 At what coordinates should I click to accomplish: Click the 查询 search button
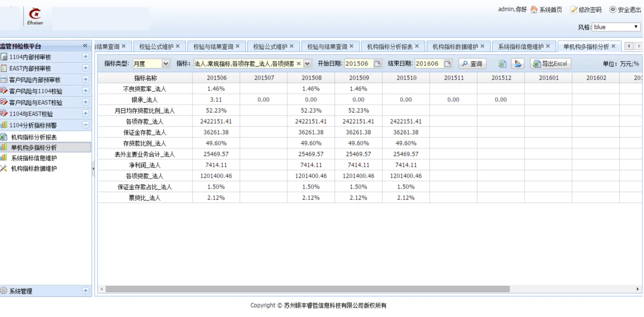tap(472, 64)
